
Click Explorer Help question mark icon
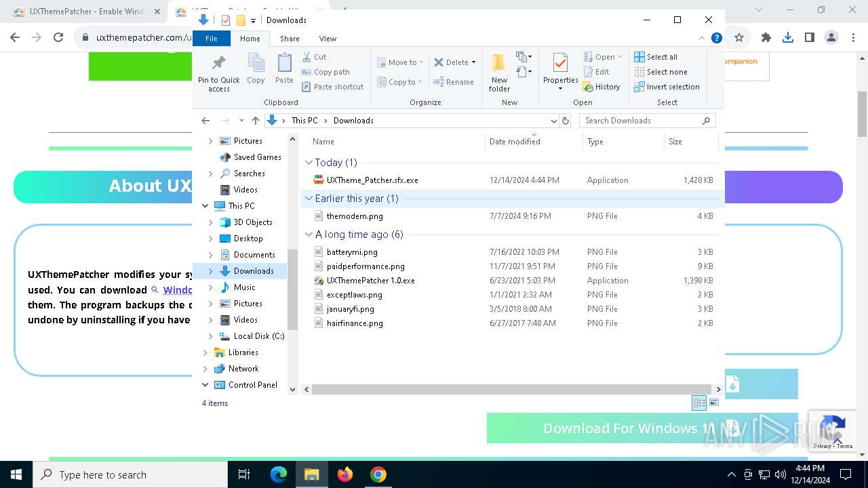click(x=716, y=39)
